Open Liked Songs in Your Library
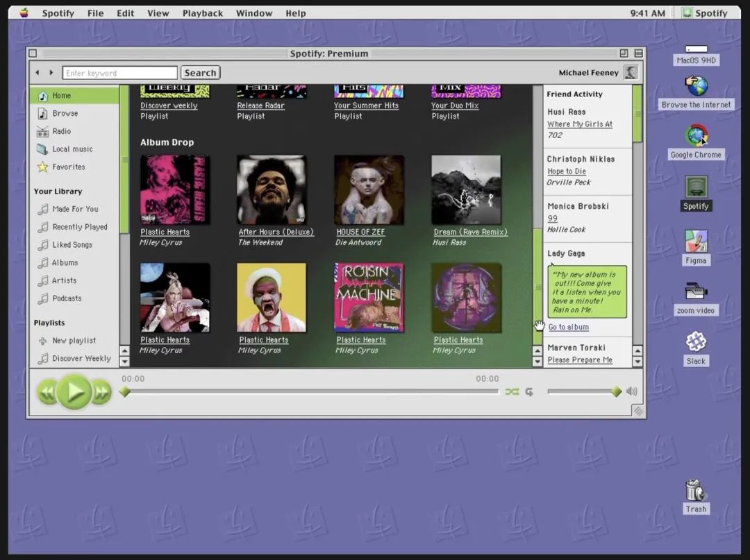Viewport: 750px width, 560px height. point(72,245)
